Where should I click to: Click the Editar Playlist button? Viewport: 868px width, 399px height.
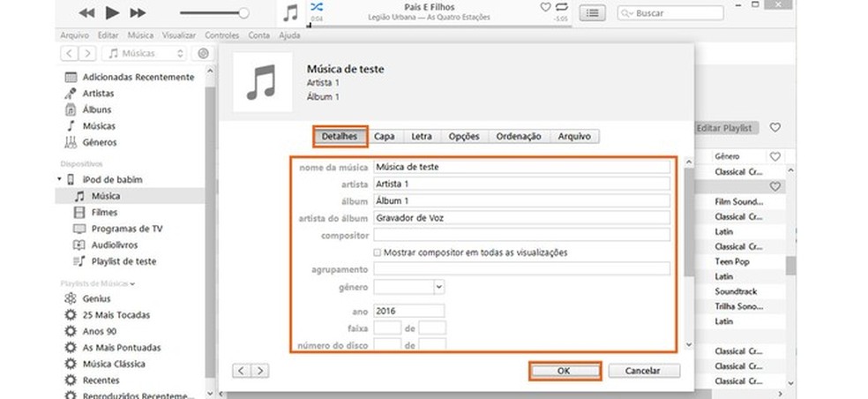tap(726, 128)
